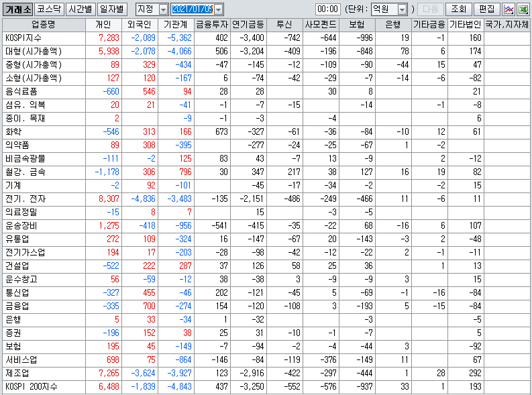Open the date picker calendar arrow
This screenshot has height=395, width=532.
219,9
